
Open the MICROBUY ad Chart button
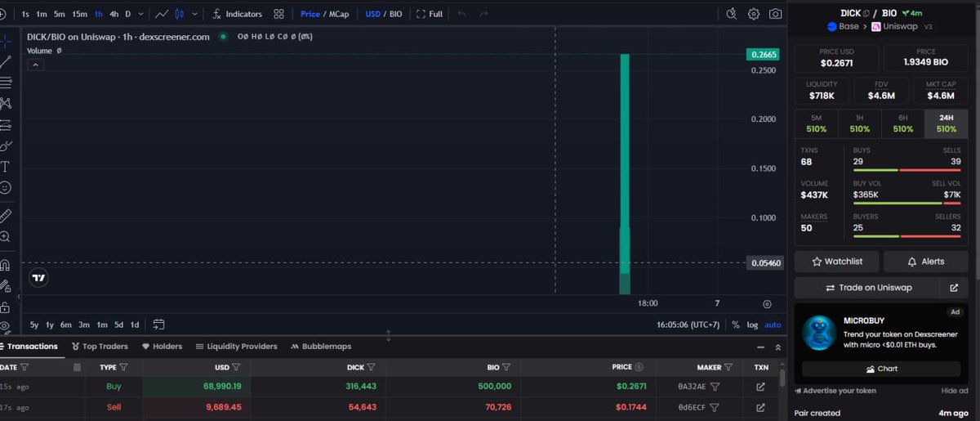(880, 369)
